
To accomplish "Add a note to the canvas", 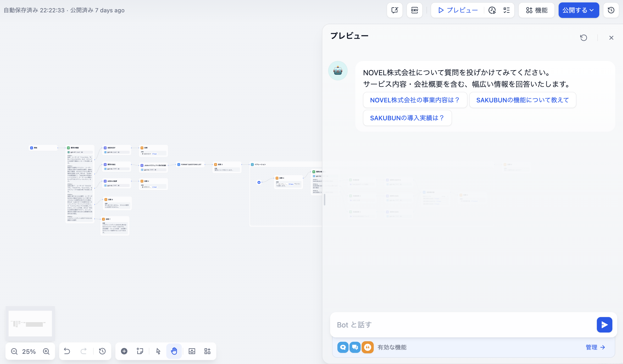I will point(140,351).
